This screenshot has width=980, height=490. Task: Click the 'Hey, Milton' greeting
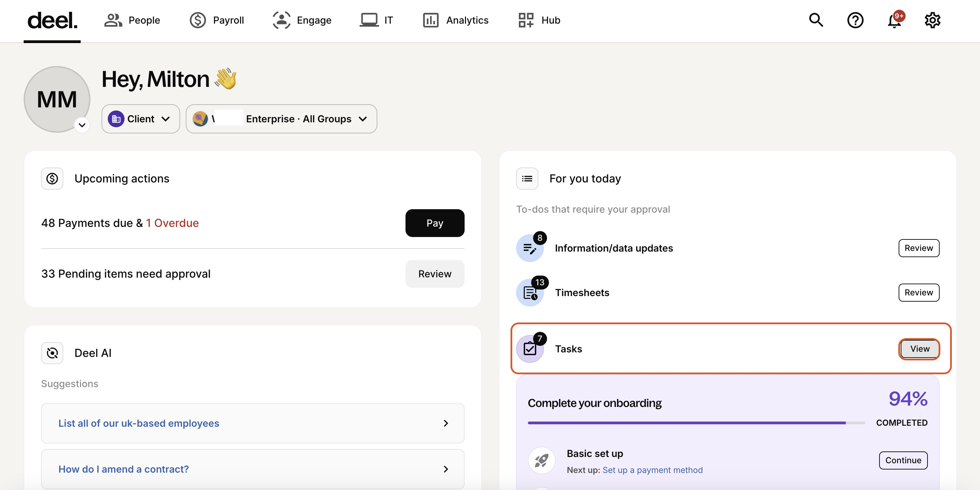coord(155,79)
